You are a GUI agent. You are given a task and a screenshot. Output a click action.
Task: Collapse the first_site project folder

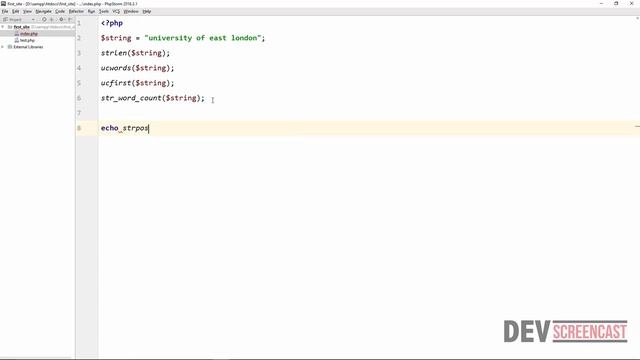coord(3,27)
